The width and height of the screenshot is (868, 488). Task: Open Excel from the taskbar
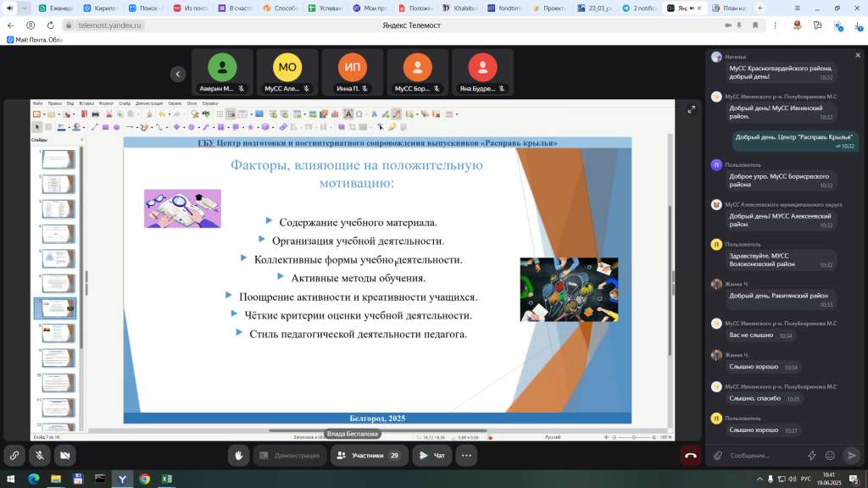click(x=167, y=479)
